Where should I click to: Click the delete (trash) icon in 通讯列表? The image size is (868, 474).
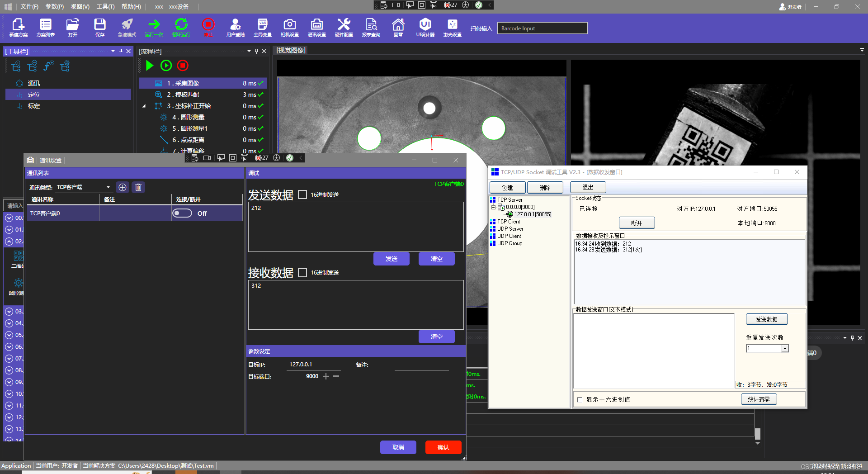click(x=138, y=187)
